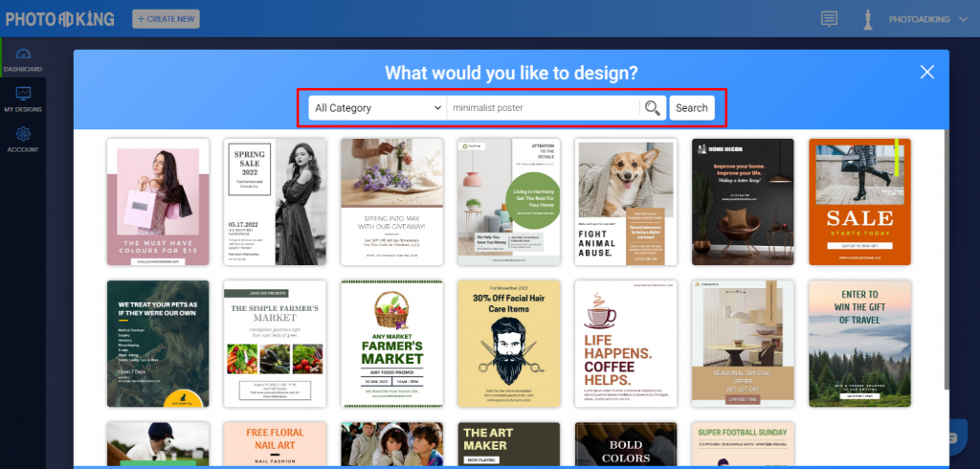Select the Spring Sale 2022 template
The height and width of the screenshot is (469, 980).
pyautogui.click(x=275, y=202)
